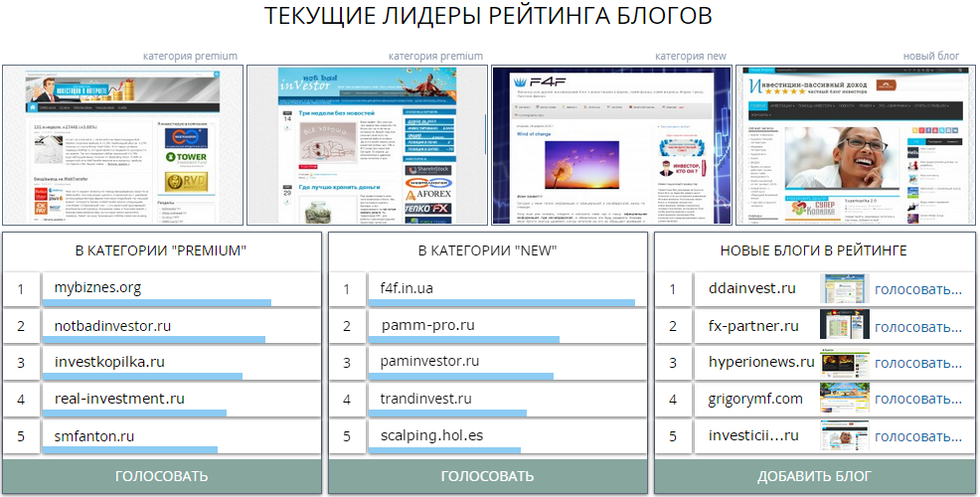The width and height of the screenshot is (980, 497).
Task: Click the ДОБАВИТЬ БЛОГ button
Action: tap(814, 476)
